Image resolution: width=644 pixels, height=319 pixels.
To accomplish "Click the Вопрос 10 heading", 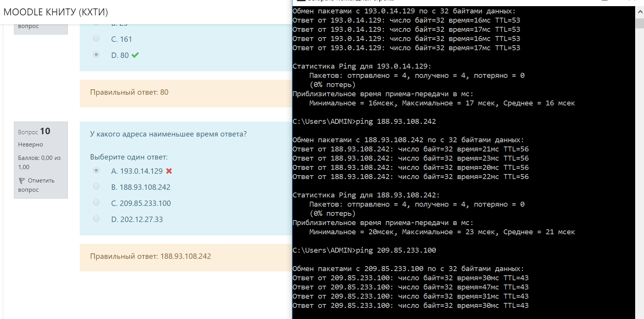I will coord(34,131).
